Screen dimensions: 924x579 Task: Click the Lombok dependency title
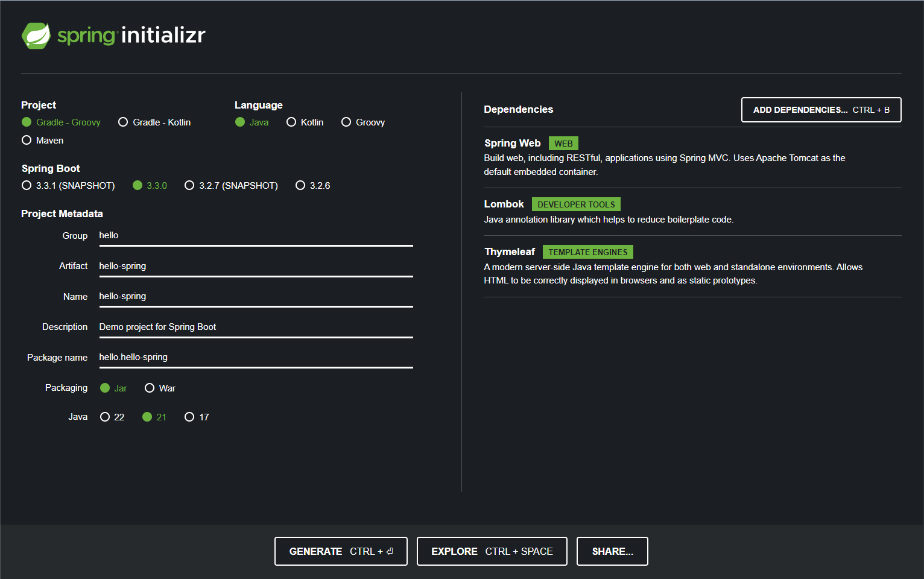click(504, 204)
